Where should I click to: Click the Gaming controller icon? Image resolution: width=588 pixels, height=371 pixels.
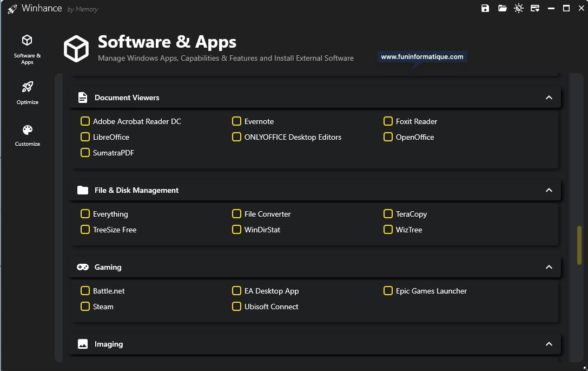coord(83,267)
